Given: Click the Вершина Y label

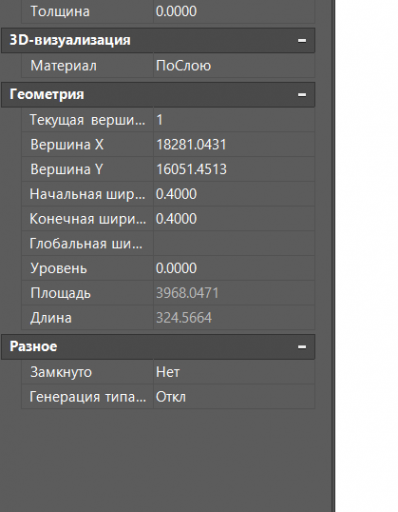Looking at the screenshot, I should [x=67, y=169].
